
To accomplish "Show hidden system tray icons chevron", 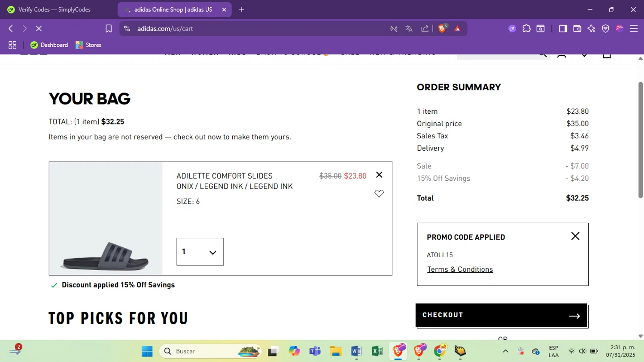I will (x=505, y=351).
